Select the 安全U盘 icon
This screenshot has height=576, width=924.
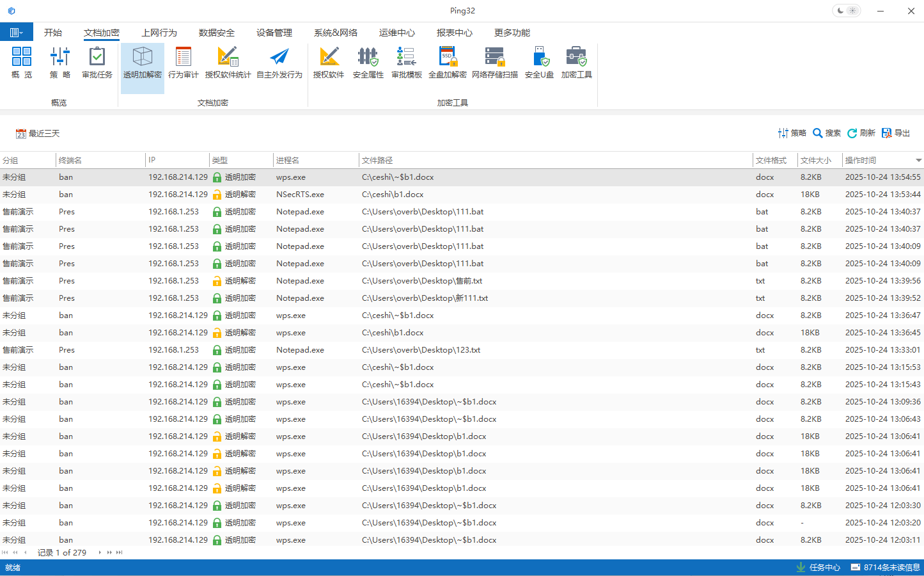[x=539, y=63]
